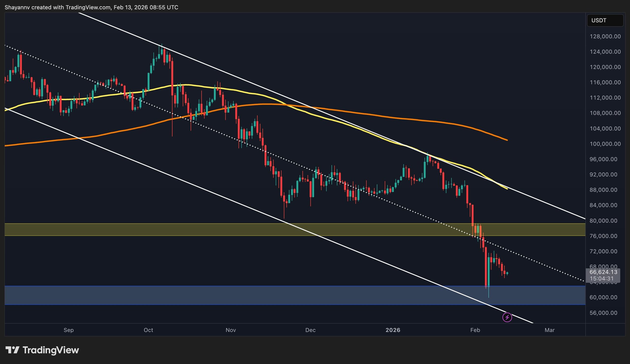Click the purple lightning quick-trade icon
The width and height of the screenshot is (630, 364).
click(507, 318)
